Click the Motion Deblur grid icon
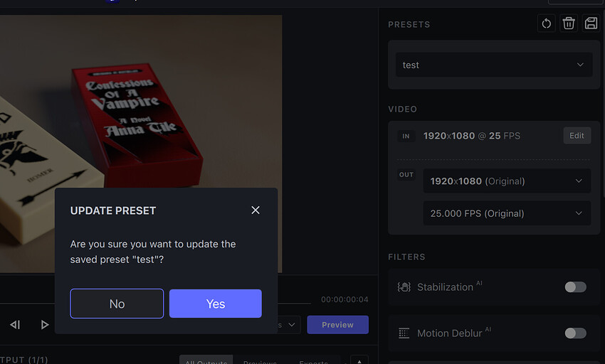605x364 pixels. 404,333
